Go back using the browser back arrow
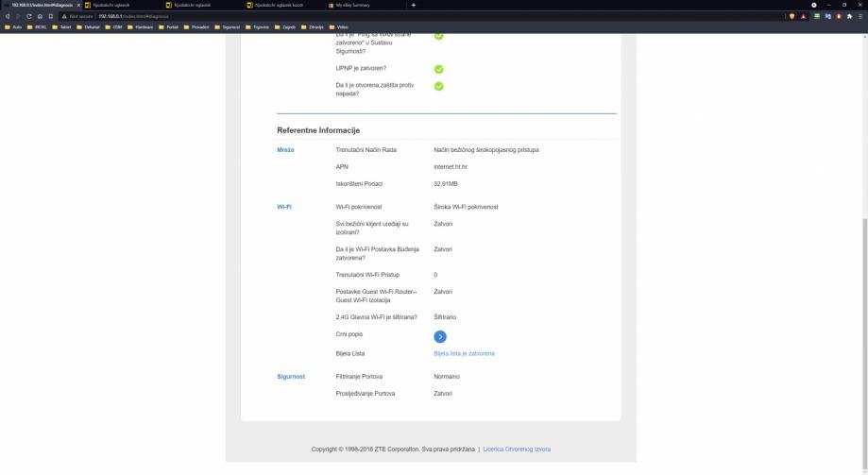The width and height of the screenshot is (868, 475). (8, 16)
